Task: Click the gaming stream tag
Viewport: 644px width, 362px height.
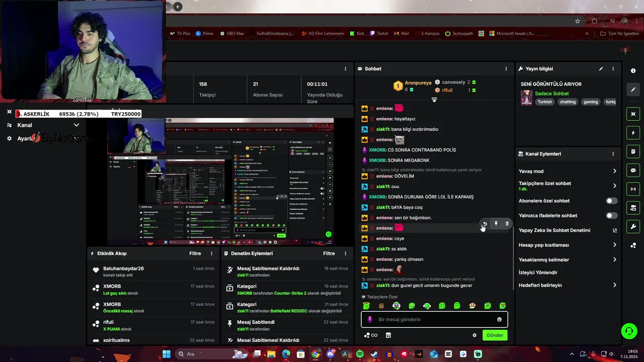Action: pos(591,102)
